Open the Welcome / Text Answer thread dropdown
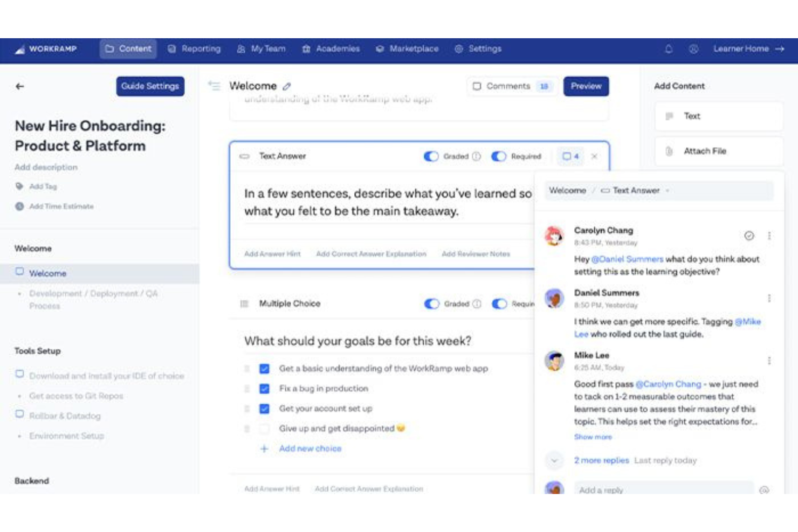The image size is (798, 532). 659,191
